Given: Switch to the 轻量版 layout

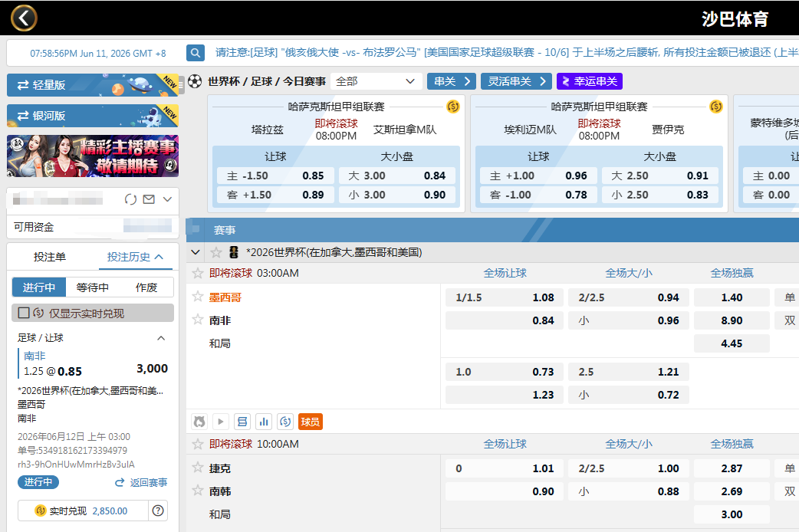Looking at the screenshot, I should (93, 85).
